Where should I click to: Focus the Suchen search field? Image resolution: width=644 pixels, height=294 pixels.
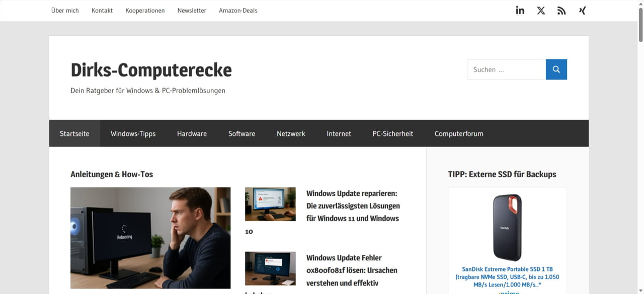tap(507, 69)
